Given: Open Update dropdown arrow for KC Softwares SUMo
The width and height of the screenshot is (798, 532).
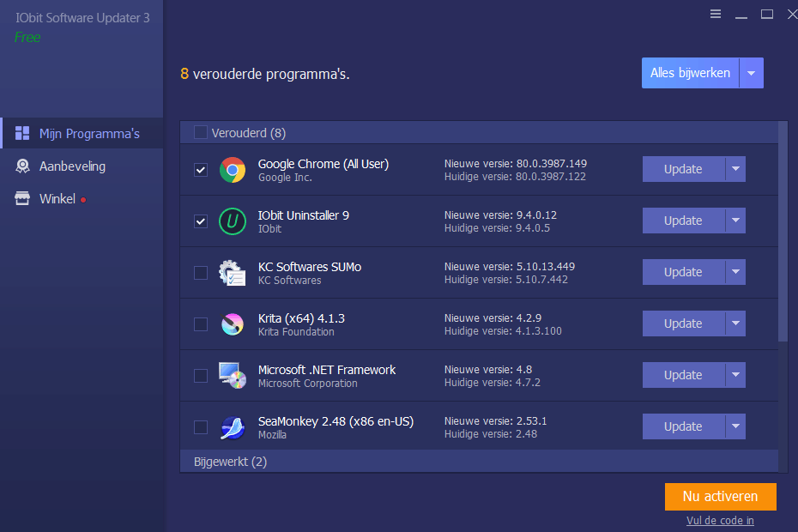Looking at the screenshot, I should (x=735, y=272).
